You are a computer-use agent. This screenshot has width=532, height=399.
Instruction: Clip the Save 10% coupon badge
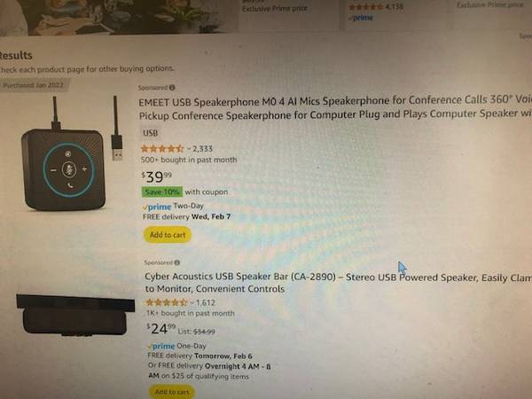(x=162, y=192)
